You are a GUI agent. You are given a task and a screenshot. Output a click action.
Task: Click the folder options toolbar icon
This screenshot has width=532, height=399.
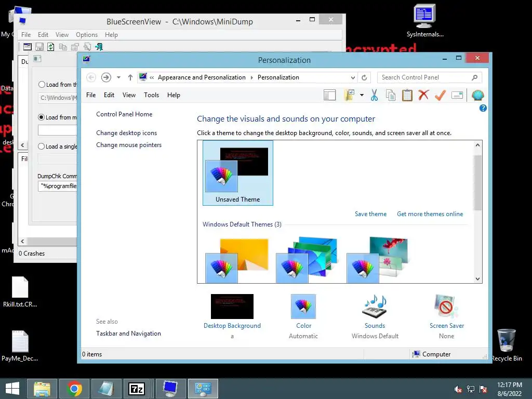point(349,96)
